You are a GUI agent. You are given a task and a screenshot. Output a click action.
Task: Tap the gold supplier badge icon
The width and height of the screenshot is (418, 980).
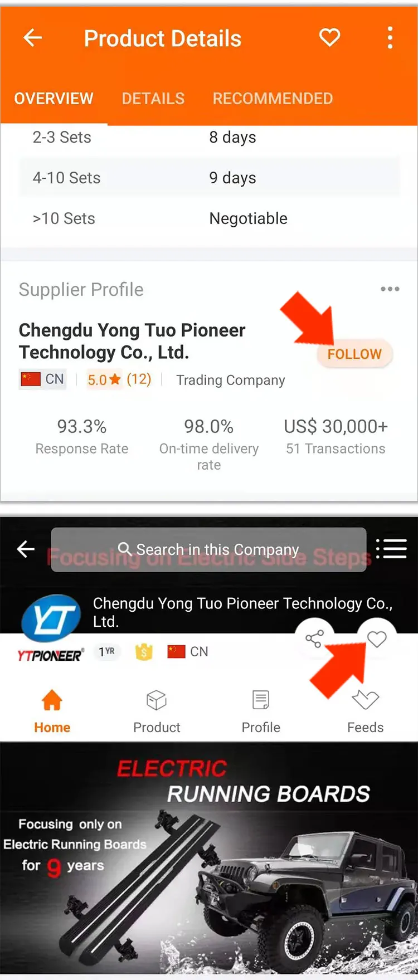tap(144, 651)
